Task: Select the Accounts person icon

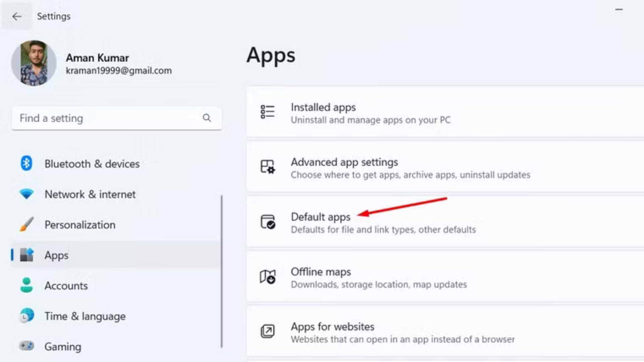Action: (x=26, y=286)
